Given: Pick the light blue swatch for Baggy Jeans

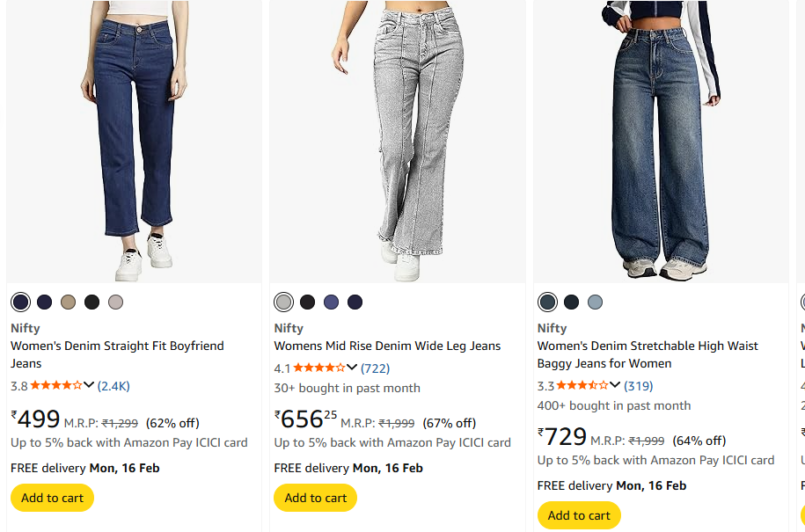Looking at the screenshot, I should (595, 302).
